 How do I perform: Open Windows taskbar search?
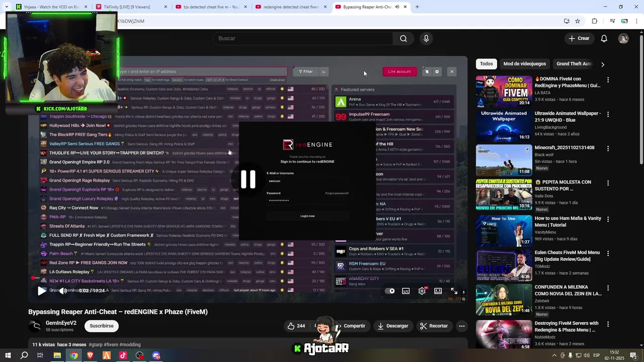tap(24, 355)
